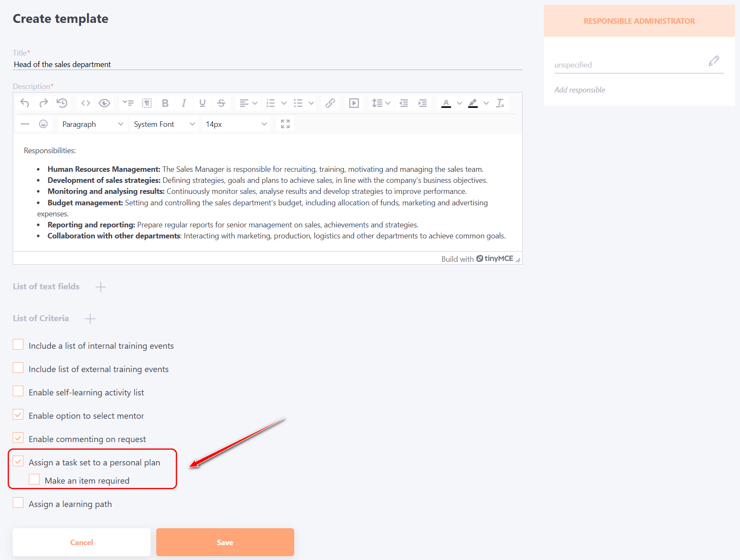Click the source code icon
Viewport: 740px width, 560px height.
(x=86, y=103)
